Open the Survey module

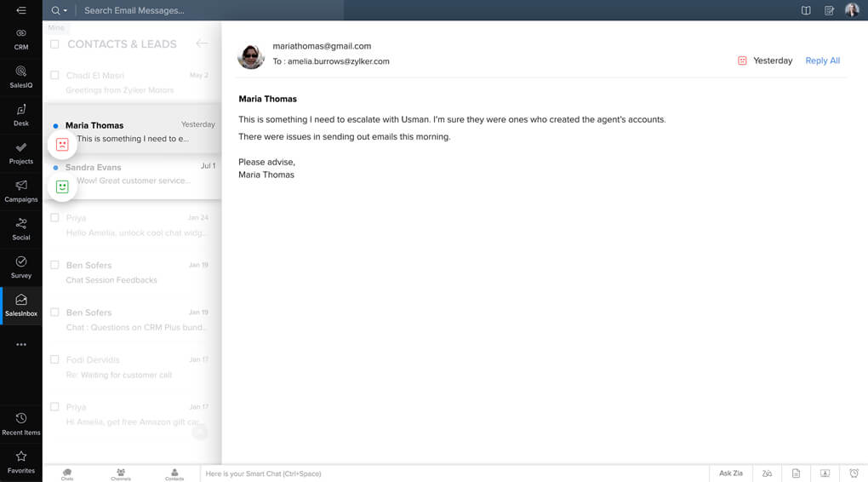[x=21, y=267]
